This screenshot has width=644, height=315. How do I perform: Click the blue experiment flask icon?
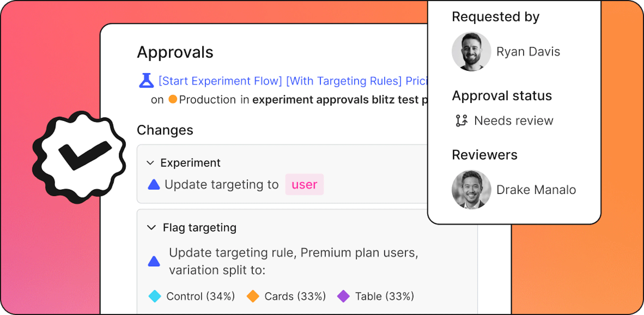click(x=146, y=80)
